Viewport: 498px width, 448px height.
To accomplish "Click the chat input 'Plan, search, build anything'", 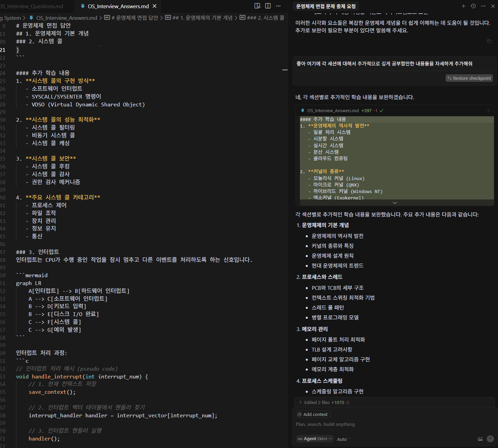I will pyautogui.click(x=394, y=424).
